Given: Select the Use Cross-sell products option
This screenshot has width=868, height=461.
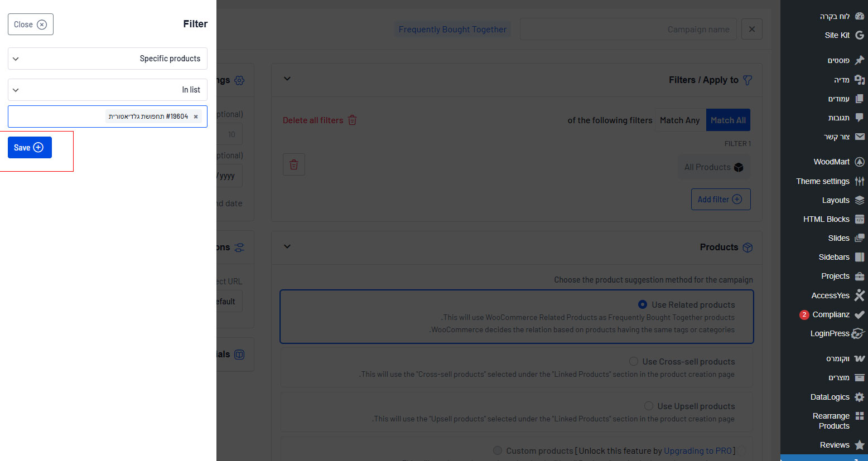Looking at the screenshot, I should (634, 361).
